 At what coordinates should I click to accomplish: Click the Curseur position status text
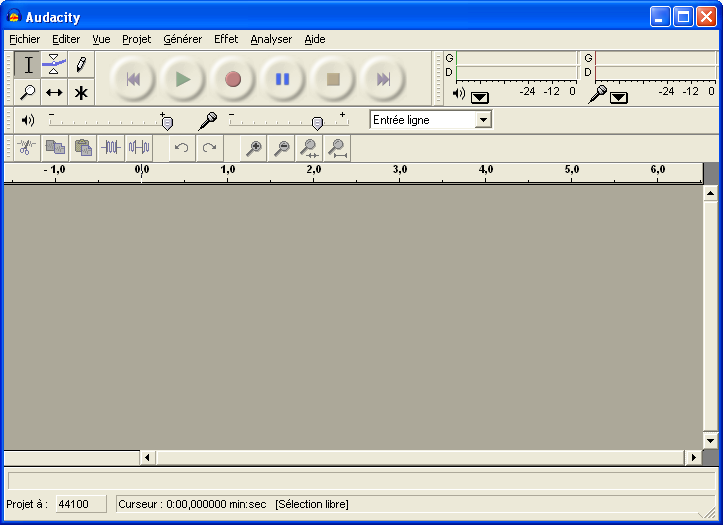(x=192, y=504)
